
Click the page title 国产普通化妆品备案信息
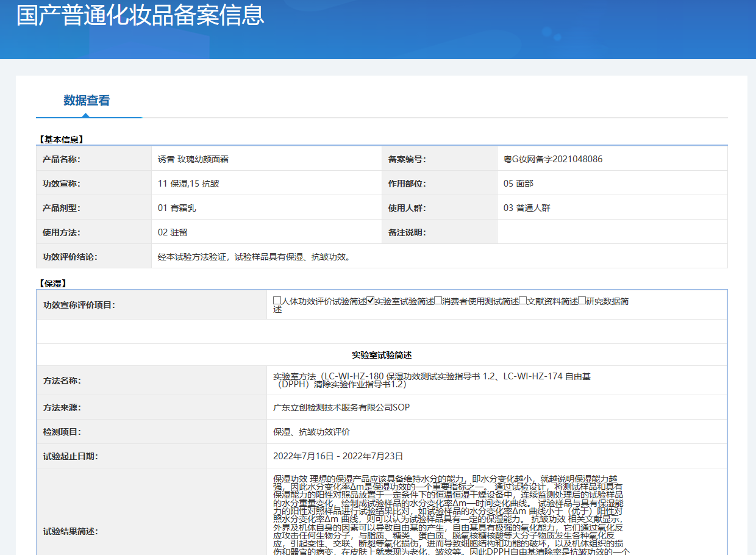(140, 15)
